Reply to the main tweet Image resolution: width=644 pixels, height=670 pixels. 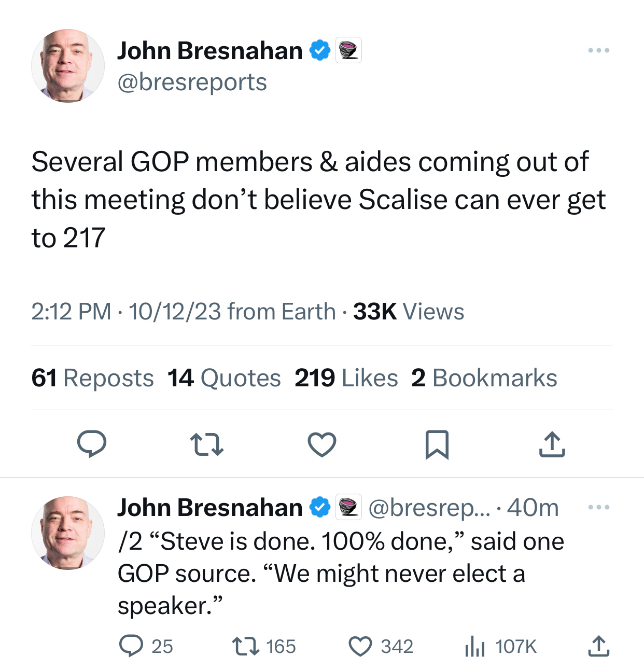click(92, 444)
